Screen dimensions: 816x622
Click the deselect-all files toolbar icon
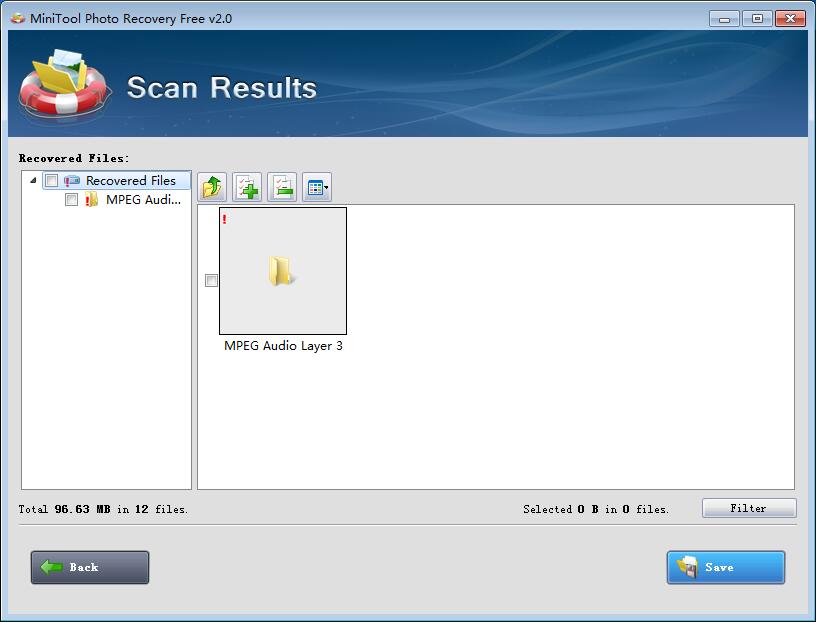282,187
